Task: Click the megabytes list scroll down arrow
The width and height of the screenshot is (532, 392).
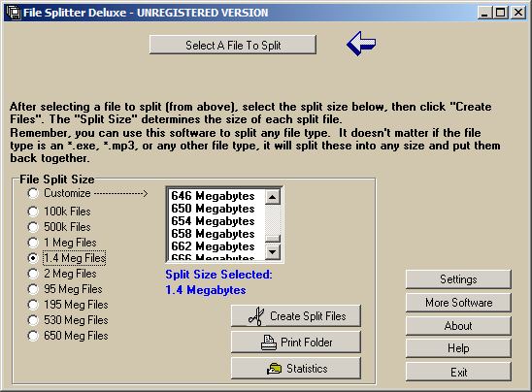Action: tap(273, 252)
